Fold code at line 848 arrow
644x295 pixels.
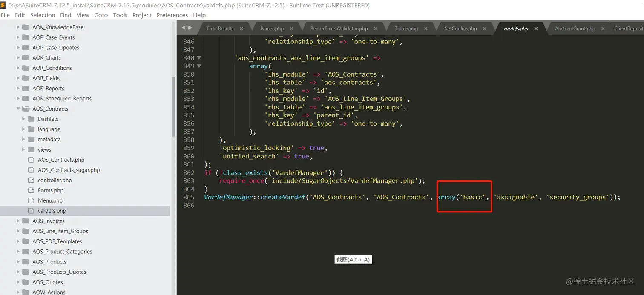pyautogui.click(x=199, y=58)
